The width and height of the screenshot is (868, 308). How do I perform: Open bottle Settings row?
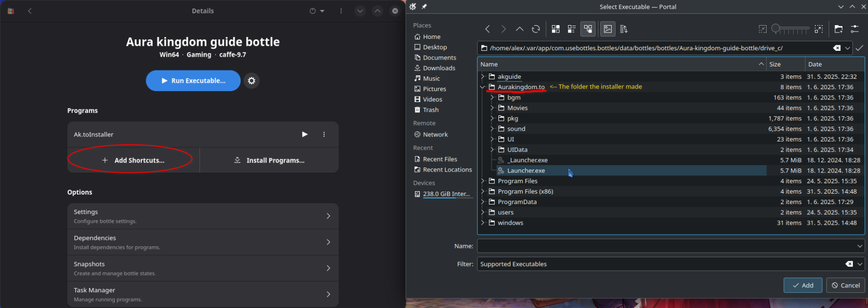tap(203, 216)
